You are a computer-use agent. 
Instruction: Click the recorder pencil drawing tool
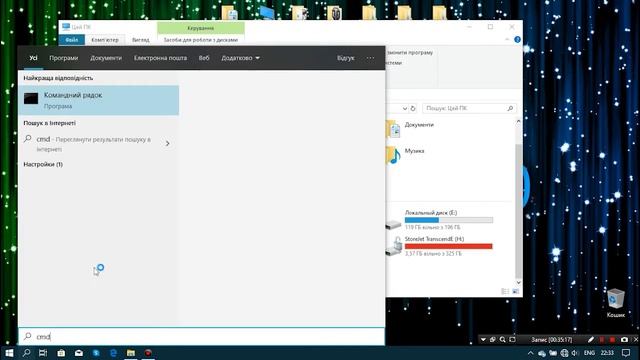tap(591, 340)
